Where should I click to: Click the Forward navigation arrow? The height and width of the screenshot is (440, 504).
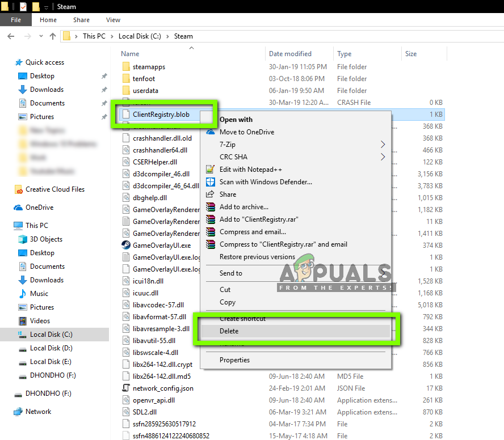(28, 36)
